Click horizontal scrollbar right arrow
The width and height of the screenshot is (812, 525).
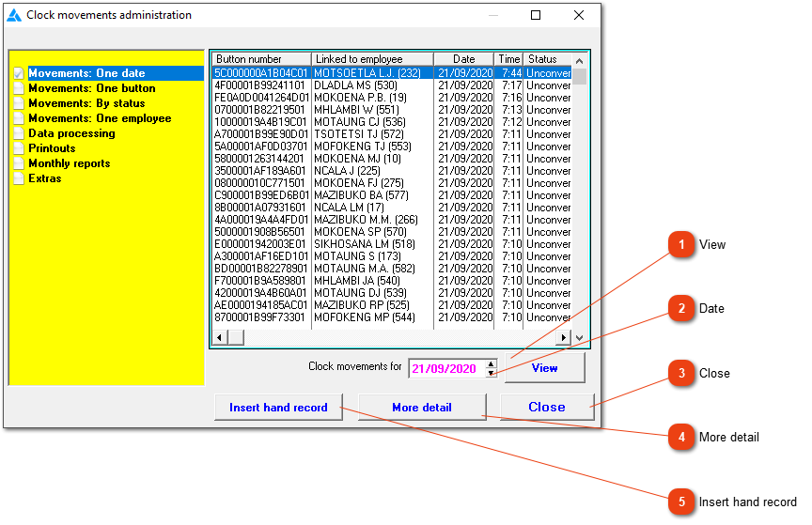pos(564,337)
